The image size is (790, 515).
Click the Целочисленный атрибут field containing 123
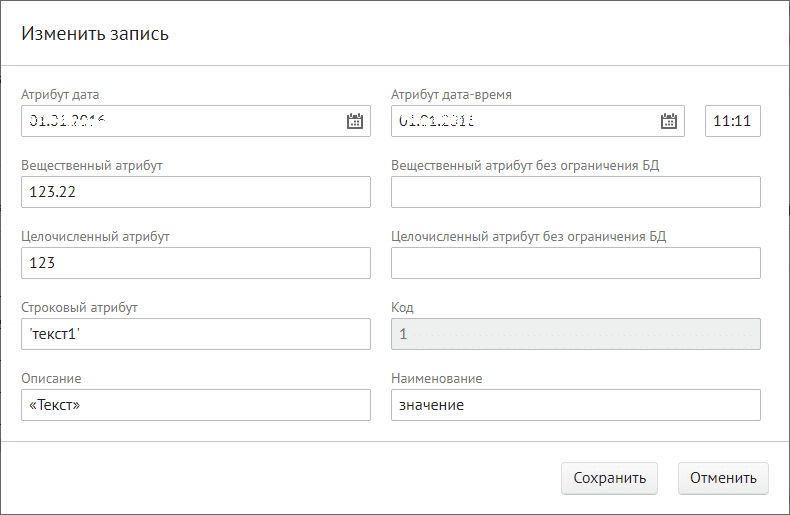(195, 263)
